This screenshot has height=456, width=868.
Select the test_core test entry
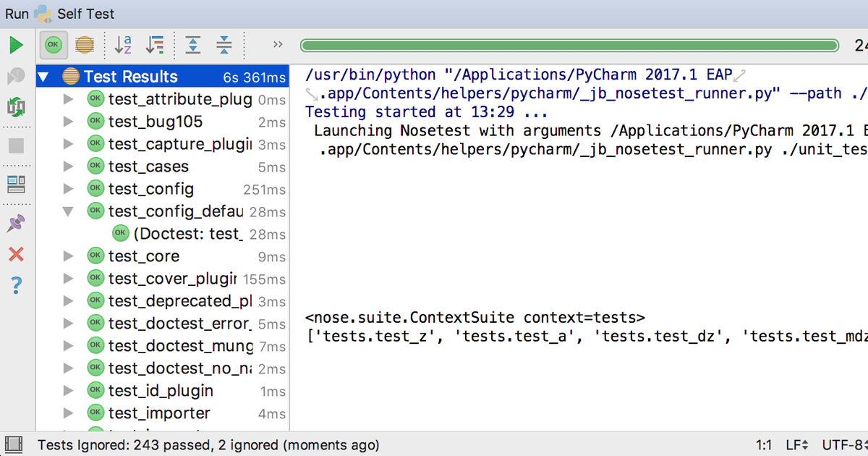(x=143, y=256)
